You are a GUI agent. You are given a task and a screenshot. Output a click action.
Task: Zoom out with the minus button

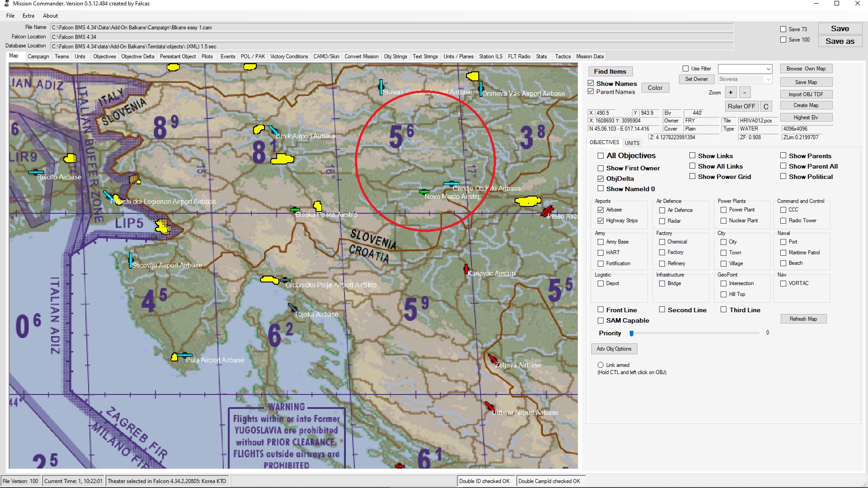point(745,93)
